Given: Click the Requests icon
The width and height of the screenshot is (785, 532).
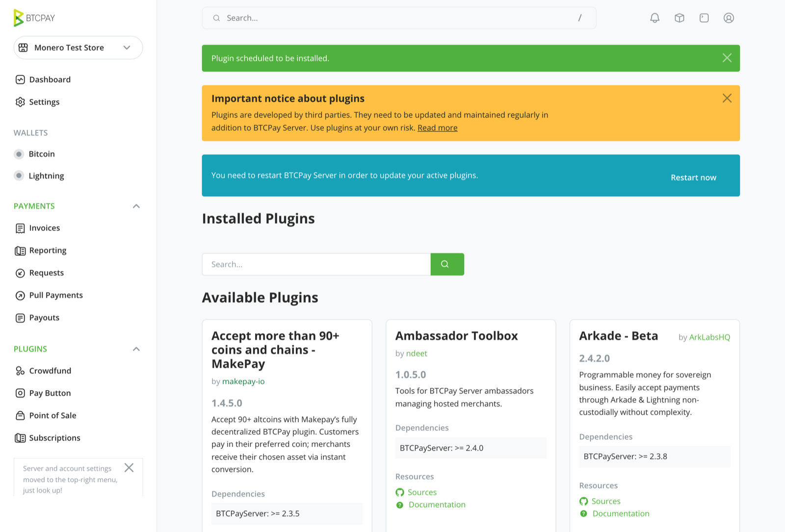Looking at the screenshot, I should 20,273.
